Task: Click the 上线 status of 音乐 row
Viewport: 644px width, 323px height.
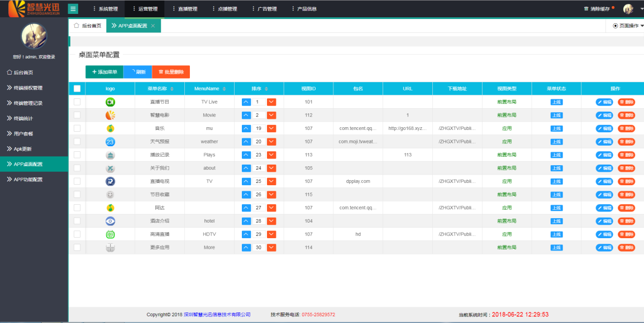Action: 556,128
